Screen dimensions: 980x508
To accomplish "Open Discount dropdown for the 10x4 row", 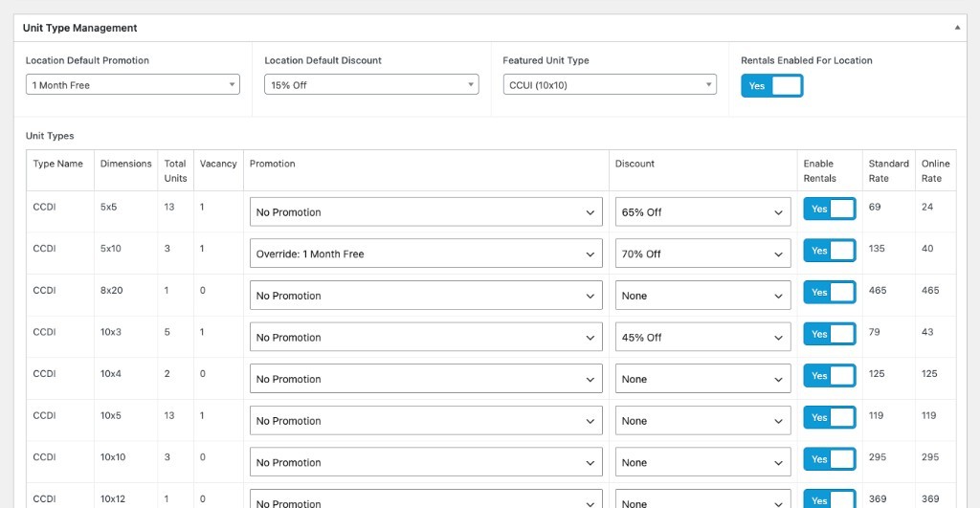I will point(702,379).
